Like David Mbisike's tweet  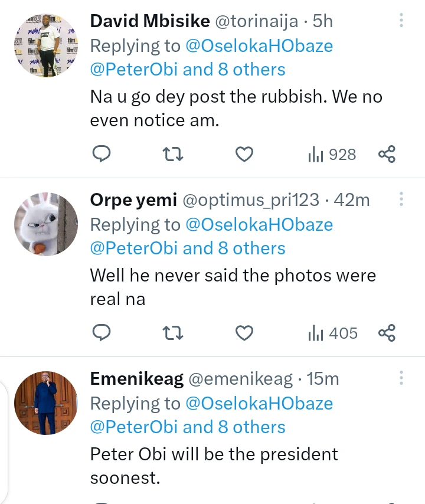(244, 155)
